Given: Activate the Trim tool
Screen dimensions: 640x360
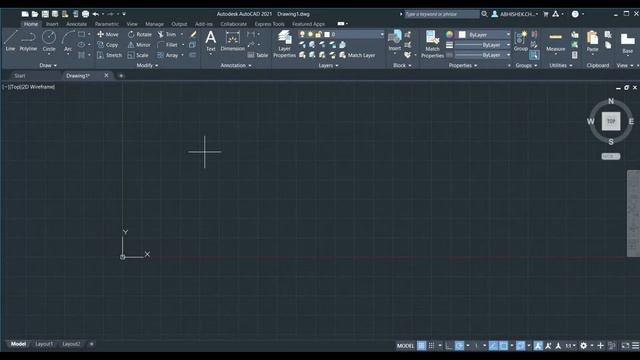Looking at the screenshot, I should pyautogui.click(x=167, y=34).
